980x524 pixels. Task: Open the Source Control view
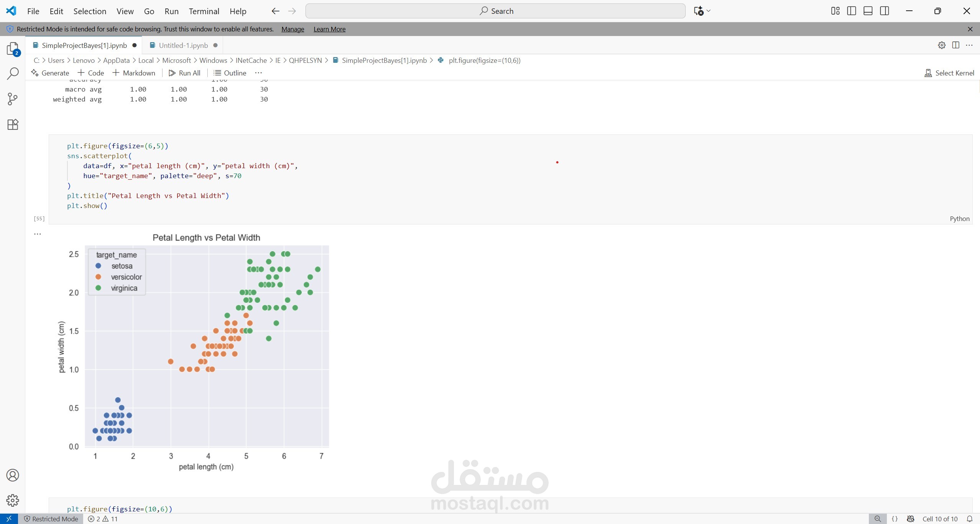[13, 99]
